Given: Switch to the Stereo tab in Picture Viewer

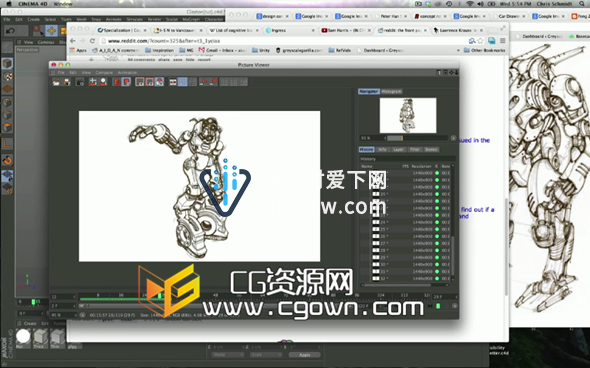Looking at the screenshot, I should point(431,149).
